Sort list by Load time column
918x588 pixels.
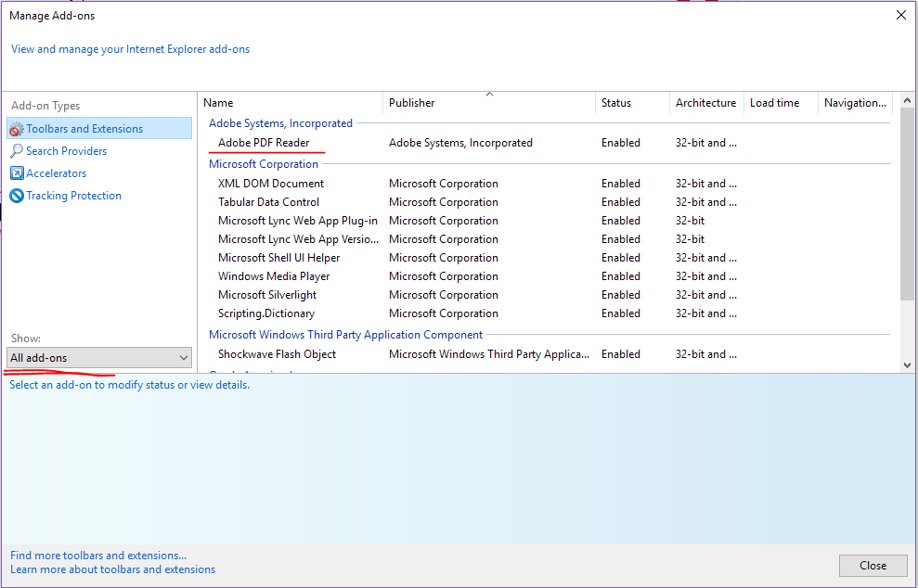(x=781, y=103)
